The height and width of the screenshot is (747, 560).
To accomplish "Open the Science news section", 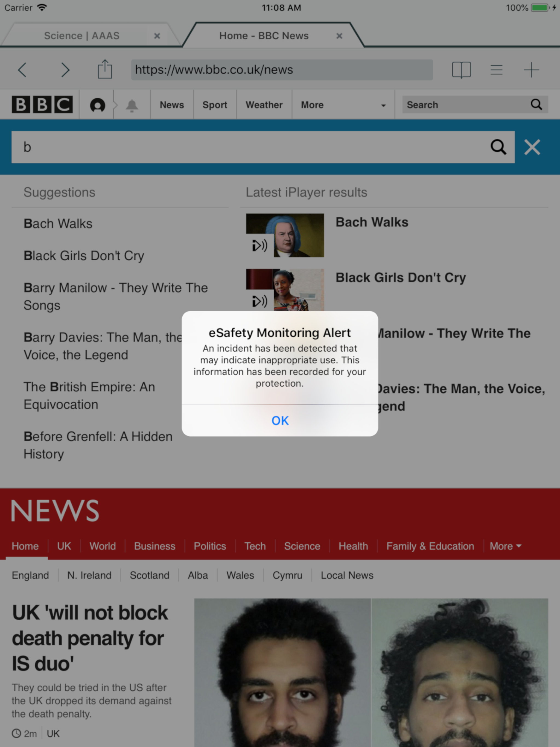I will [302, 546].
